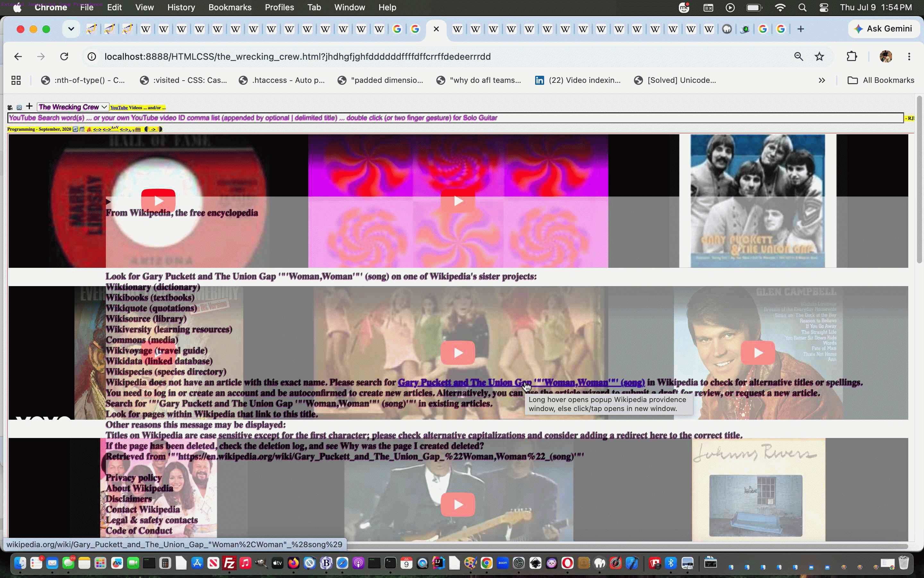This screenshot has height=578, width=924.
Task: Go back using the browser back arrow
Action: pos(18,57)
